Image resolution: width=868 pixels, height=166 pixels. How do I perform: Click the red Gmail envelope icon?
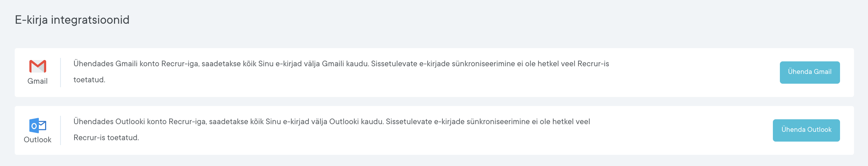37,66
